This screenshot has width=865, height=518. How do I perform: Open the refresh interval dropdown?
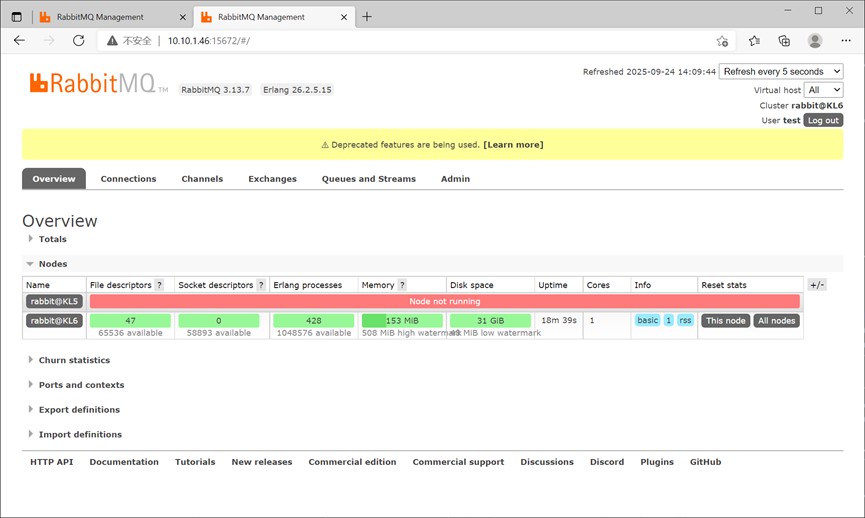781,72
